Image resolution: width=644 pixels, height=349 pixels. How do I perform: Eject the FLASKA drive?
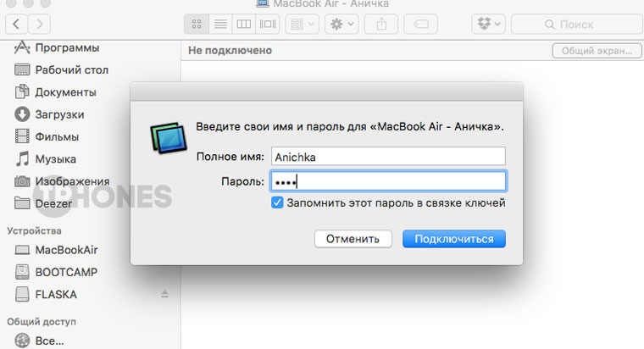164,294
